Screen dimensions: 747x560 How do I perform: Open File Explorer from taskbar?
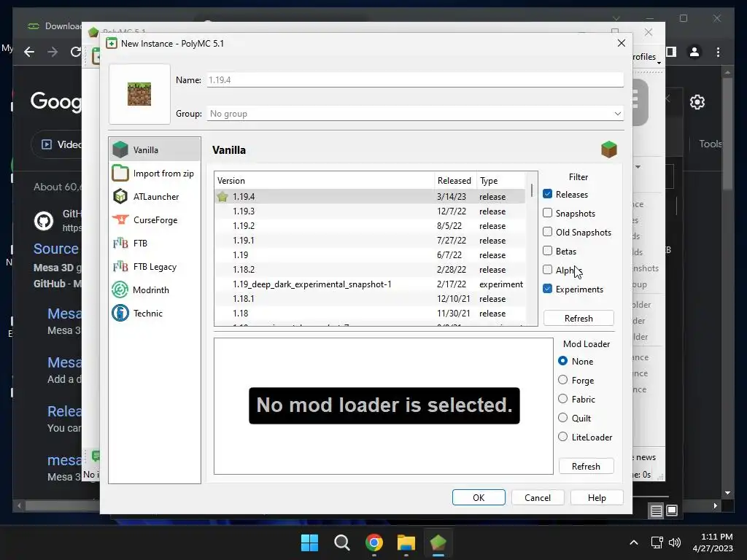(x=406, y=542)
